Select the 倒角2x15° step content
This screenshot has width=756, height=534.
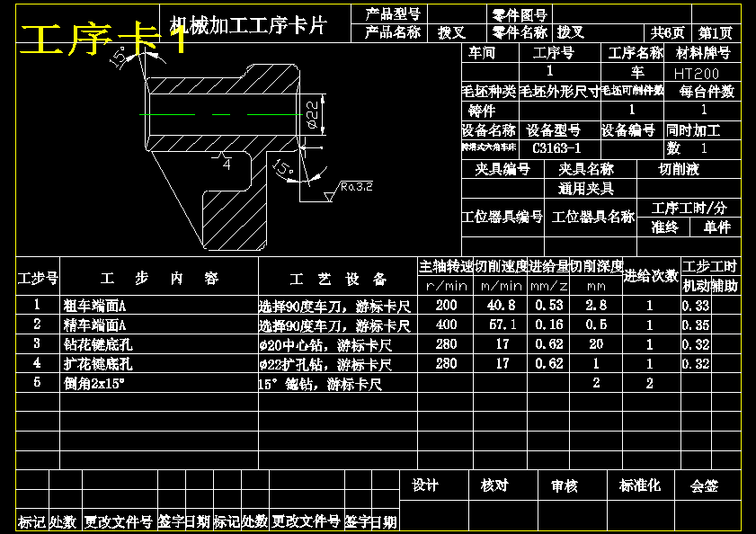pyautogui.click(x=94, y=384)
